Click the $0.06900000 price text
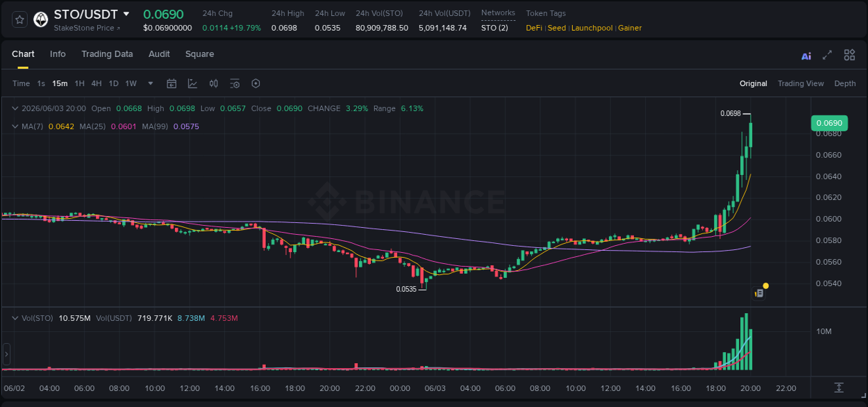 coord(167,28)
